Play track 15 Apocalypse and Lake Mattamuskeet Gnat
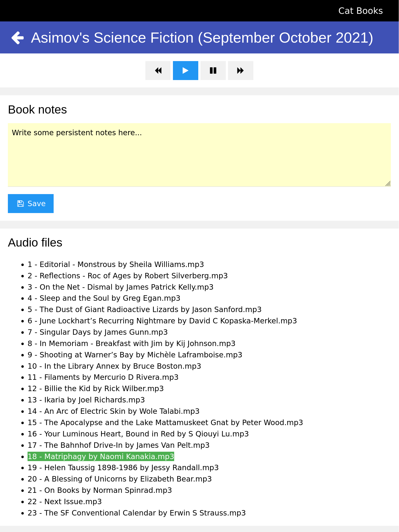This screenshot has width=399, height=532. click(x=165, y=423)
